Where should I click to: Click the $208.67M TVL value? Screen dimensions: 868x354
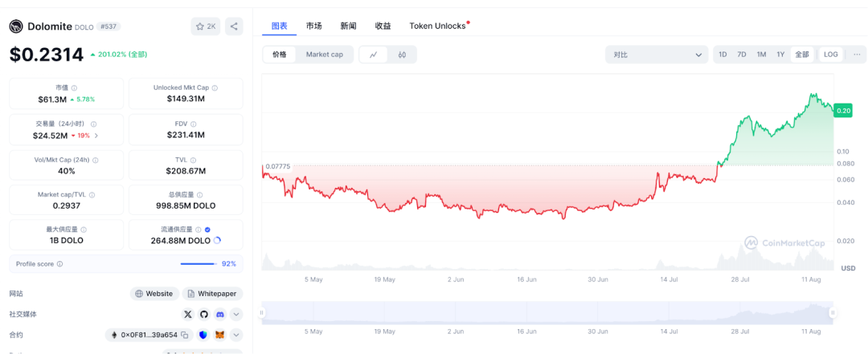point(186,171)
